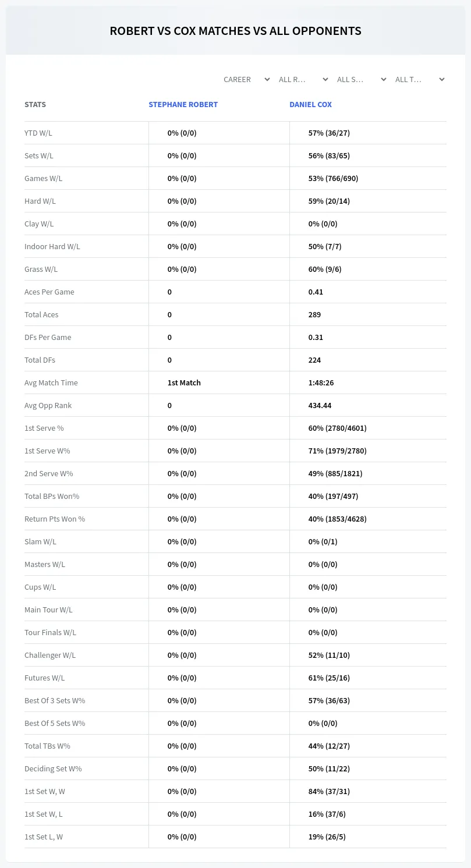Expand the ALL T... tournaments dropdown
Viewport: 471px width, 868px height.
(419, 79)
